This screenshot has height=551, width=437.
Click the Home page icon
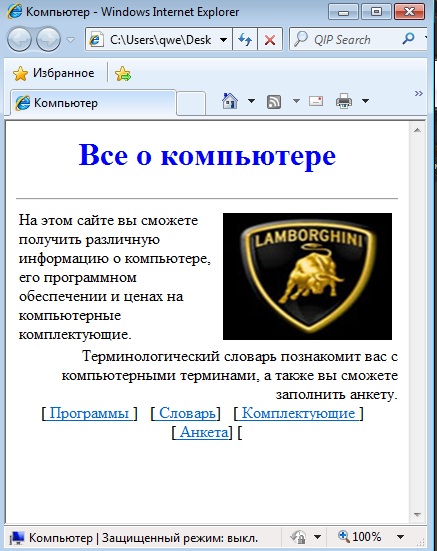point(230,101)
